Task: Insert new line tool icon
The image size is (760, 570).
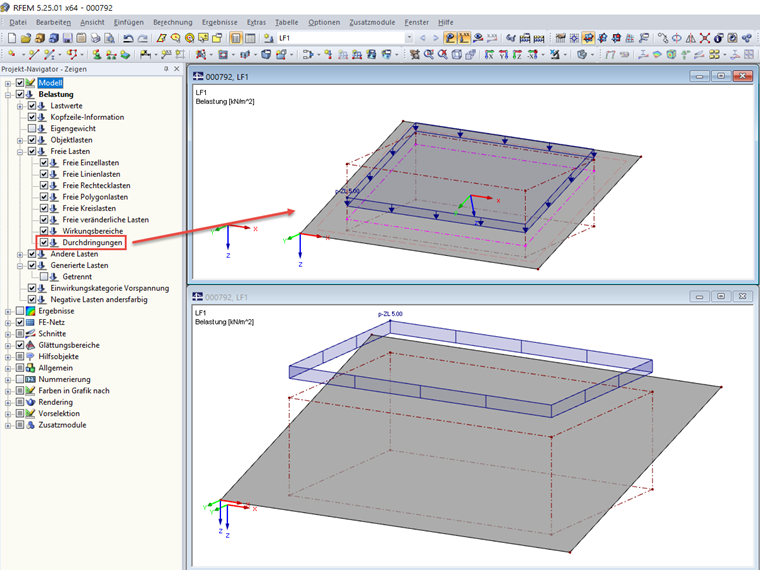Action: click(x=33, y=54)
